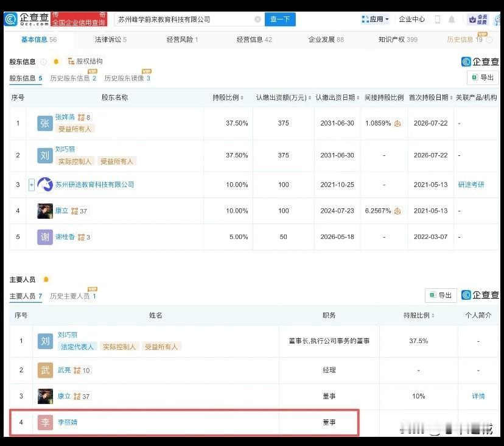
Task: Open shareholder 刘巧丽 profile link
Action: click(65, 149)
